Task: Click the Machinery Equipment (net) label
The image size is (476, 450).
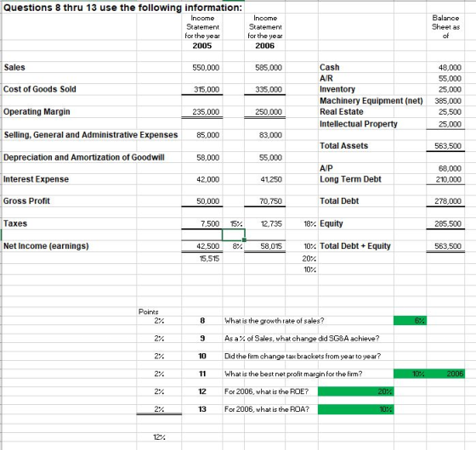Action: click(371, 101)
